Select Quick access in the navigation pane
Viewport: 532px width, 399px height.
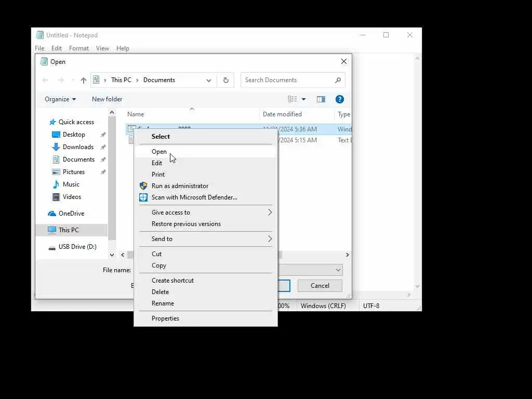pos(76,122)
